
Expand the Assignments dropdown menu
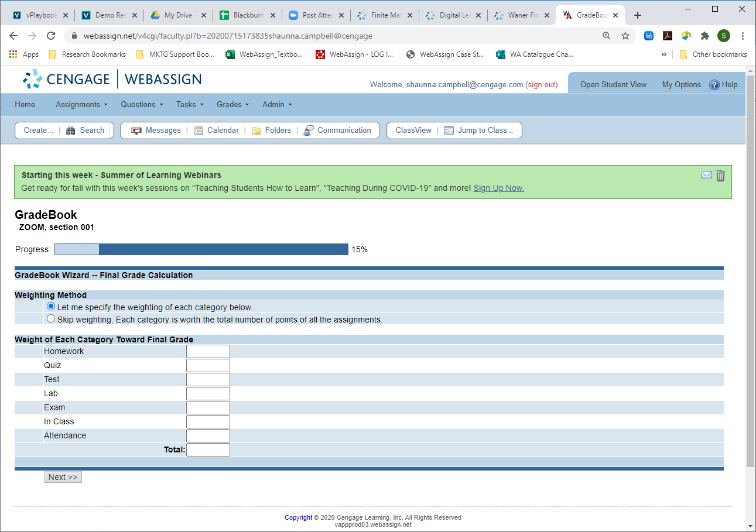(x=81, y=104)
